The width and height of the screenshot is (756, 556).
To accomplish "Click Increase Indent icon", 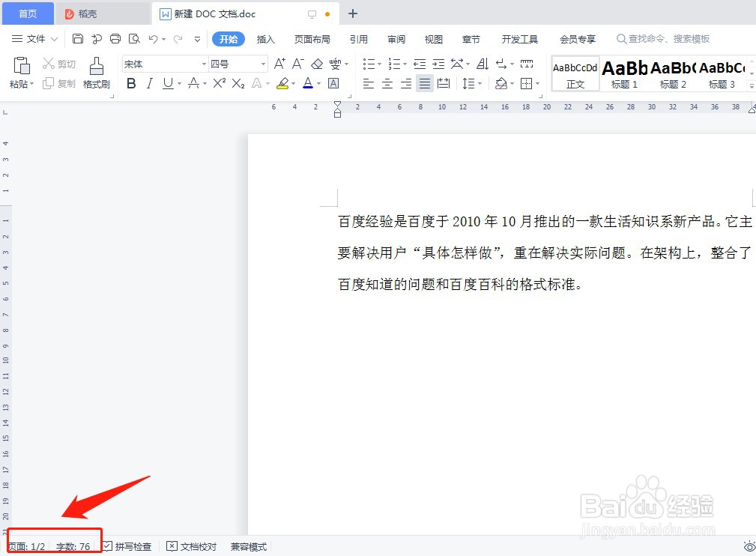I will [438, 64].
